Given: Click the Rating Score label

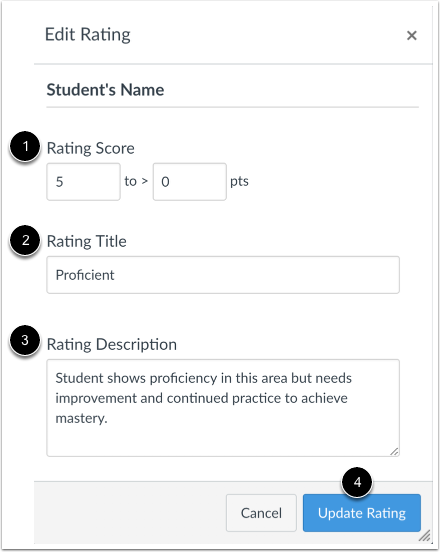Looking at the screenshot, I should point(90,148).
